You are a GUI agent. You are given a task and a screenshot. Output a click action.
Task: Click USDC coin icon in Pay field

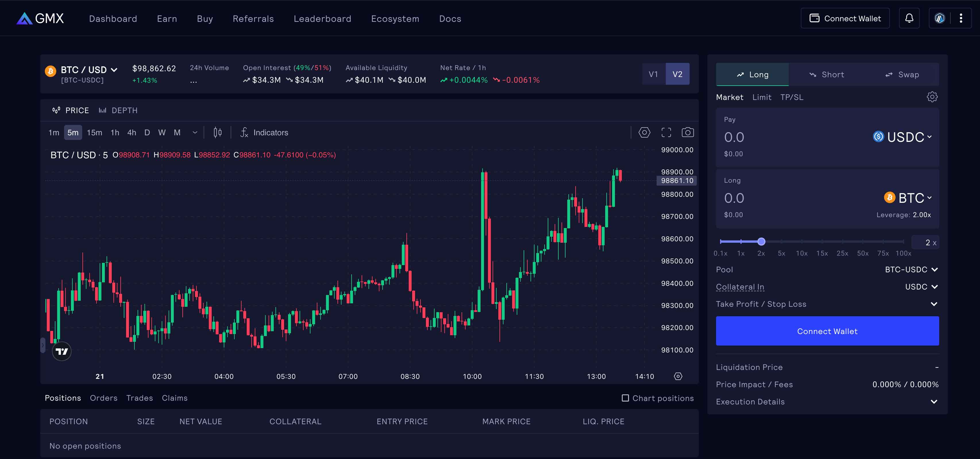(x=878, y=136)
